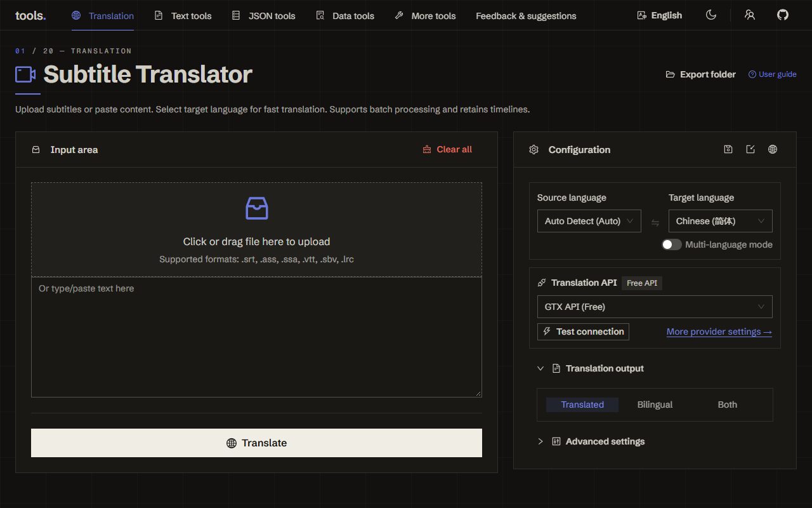This screenshot has width=812, height=508.
Task: Open the JSON tools menu
Action: click(x=263, y=16)
